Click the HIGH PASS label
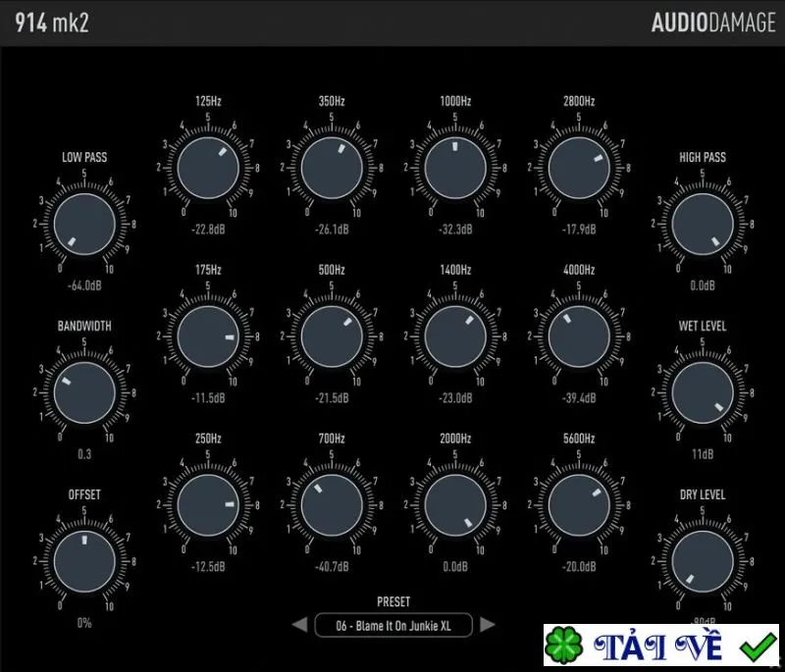 (x=703, y=157)
